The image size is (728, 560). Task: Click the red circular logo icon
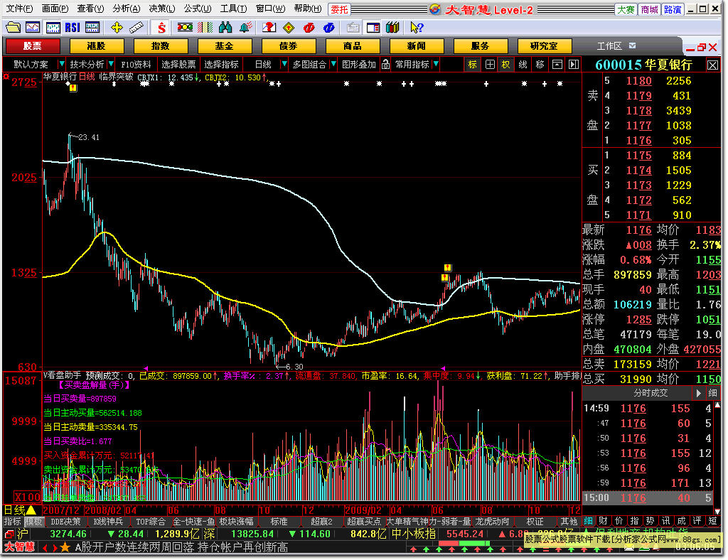click(309, 28)
